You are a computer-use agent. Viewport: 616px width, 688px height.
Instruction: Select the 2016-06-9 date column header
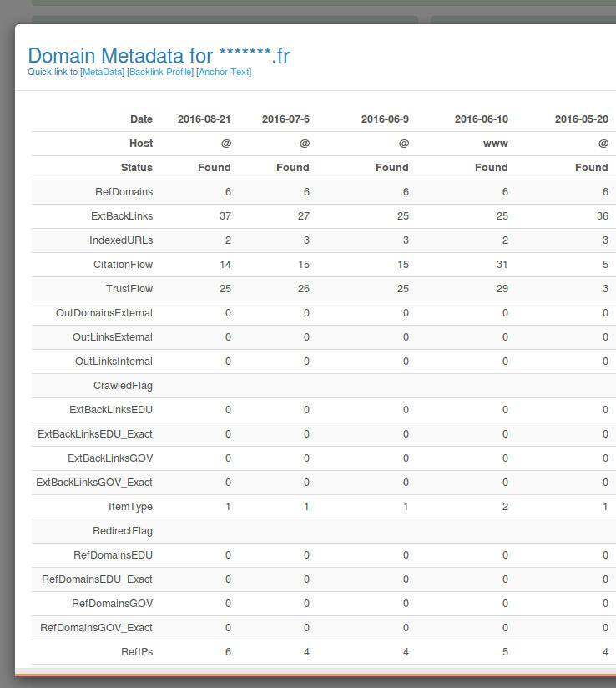[385, 119]
